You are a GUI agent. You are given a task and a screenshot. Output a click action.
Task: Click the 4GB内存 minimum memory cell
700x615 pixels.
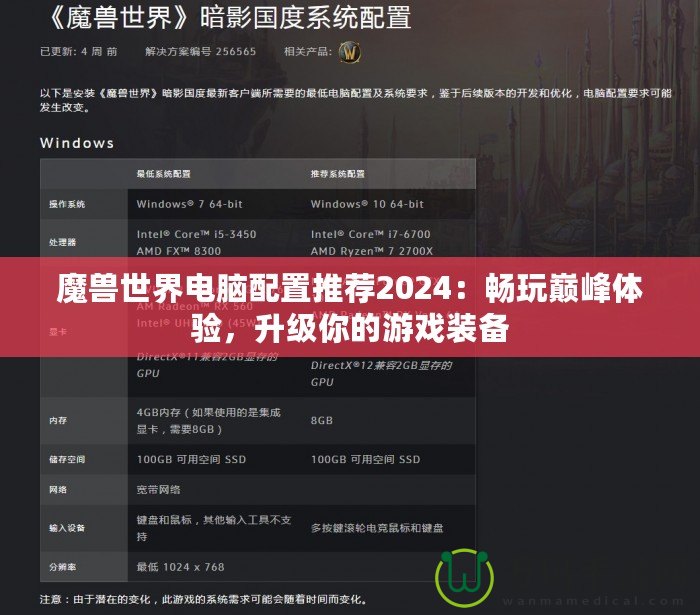point(208,421)
